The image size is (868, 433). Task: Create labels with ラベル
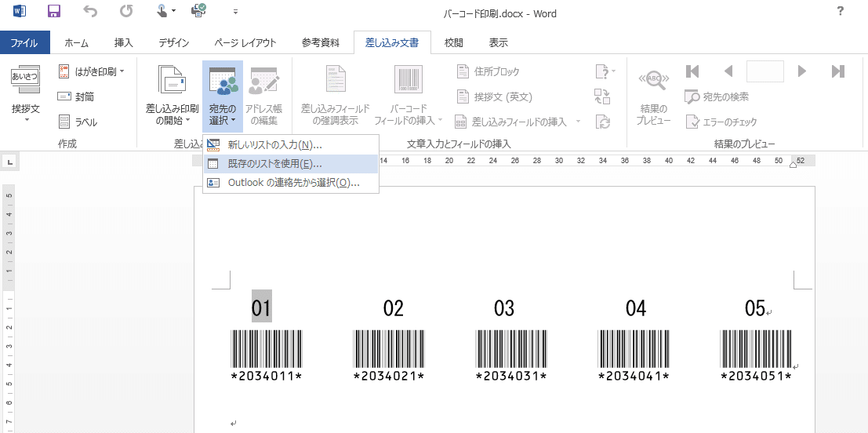tap(78, 122)
